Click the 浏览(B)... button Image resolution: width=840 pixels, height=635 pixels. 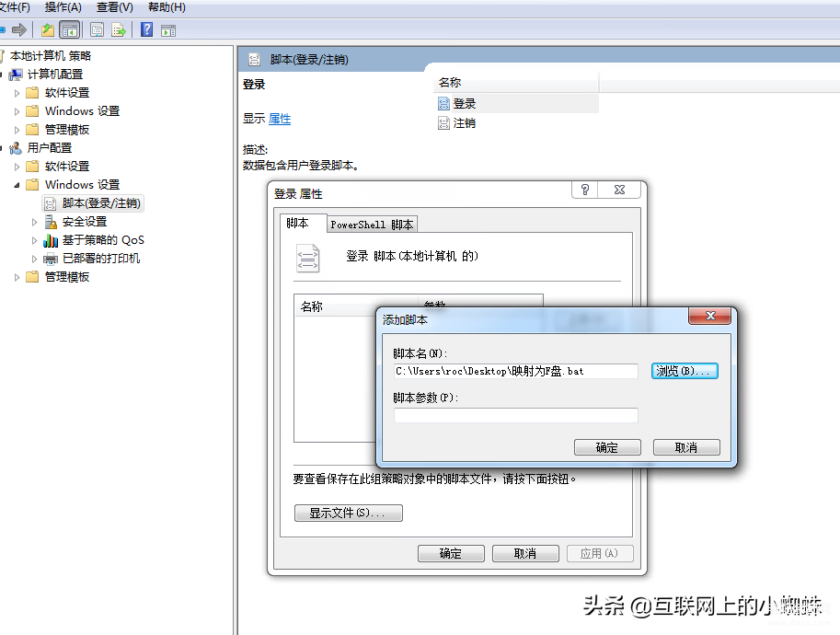685,371
